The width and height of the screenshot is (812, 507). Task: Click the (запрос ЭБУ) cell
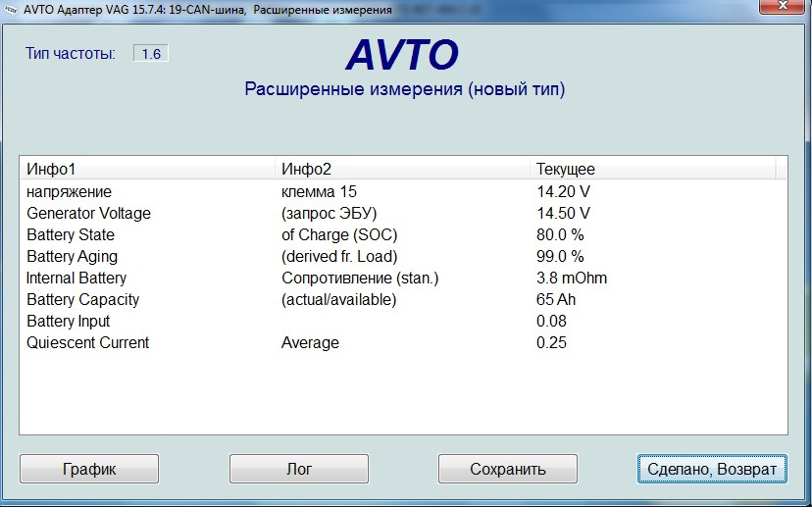click(329, 214)
